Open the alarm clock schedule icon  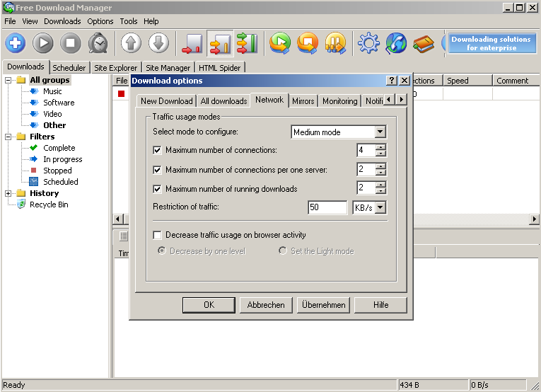coord(98,43)
